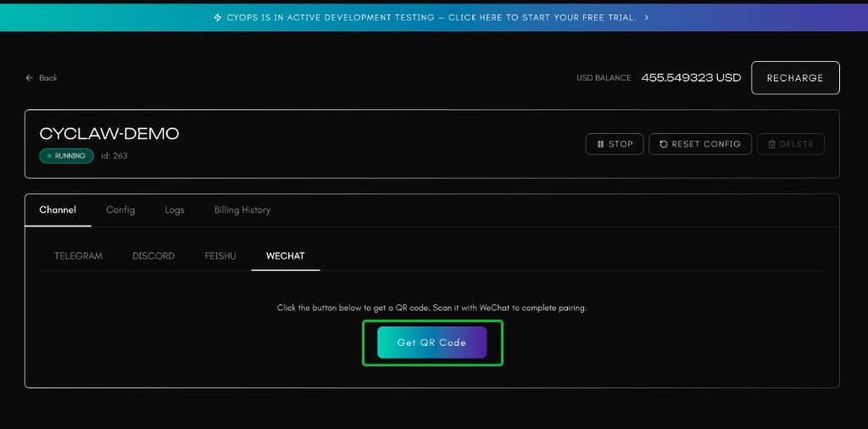Click the Delete instance button
Viewport: 868px width, 429px height.
click(x=791, y=144)
